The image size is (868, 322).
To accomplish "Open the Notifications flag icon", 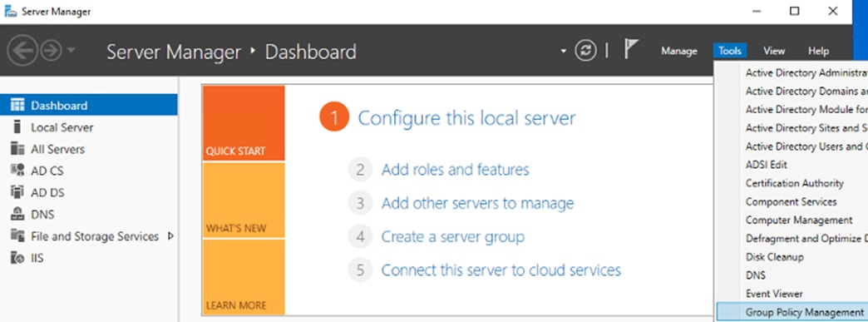I will [631, 49].
